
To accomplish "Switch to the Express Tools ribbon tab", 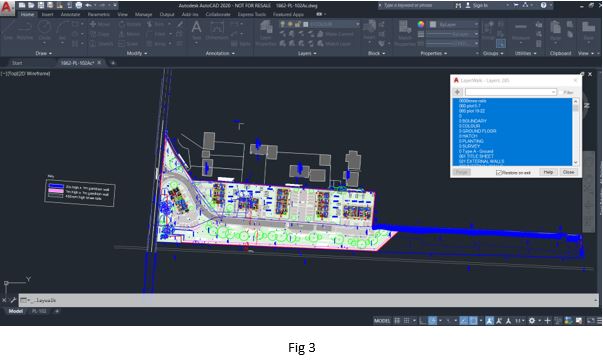I will tap(252, 14).
